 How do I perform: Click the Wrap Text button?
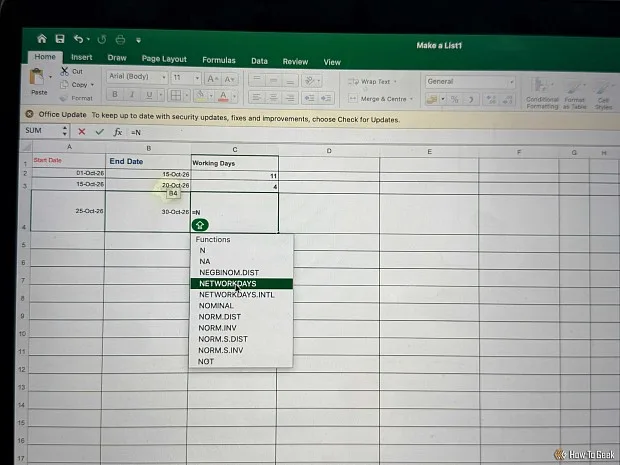coord(372,81)
